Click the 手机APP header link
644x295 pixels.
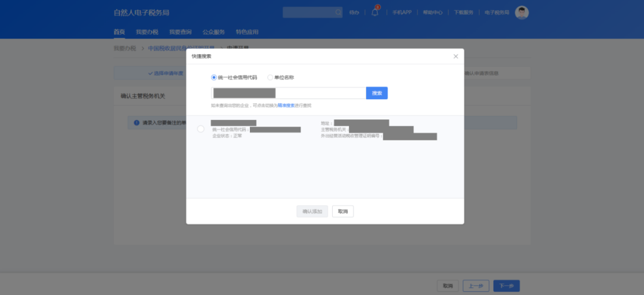[402, 13]
